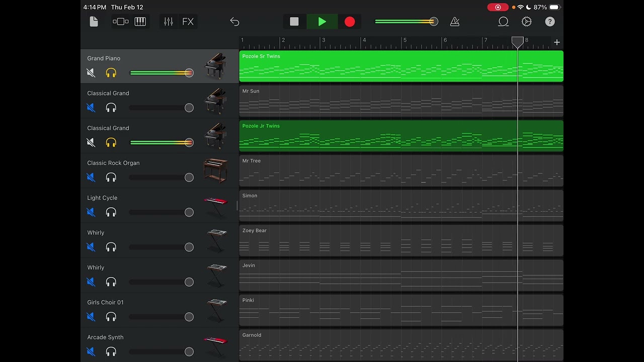Screen dimensions: 644x362
Task: Open song settings gear
Action: (x=527, y=22)
